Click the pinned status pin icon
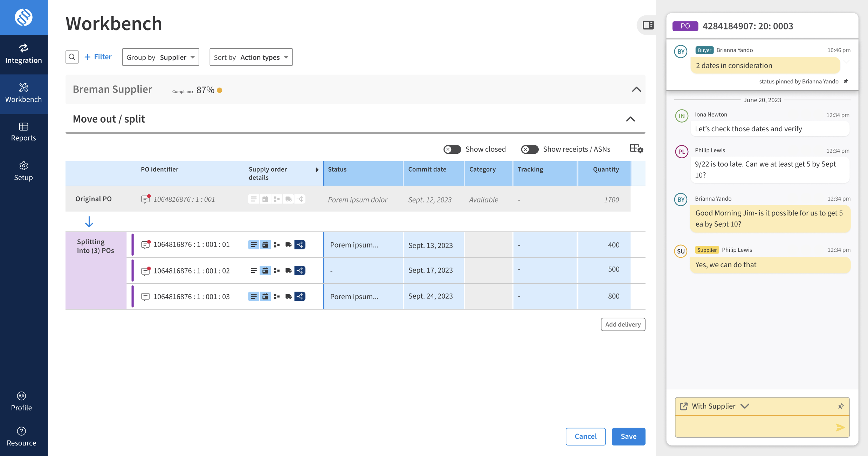The image size is (868, 456). [846, 81]
